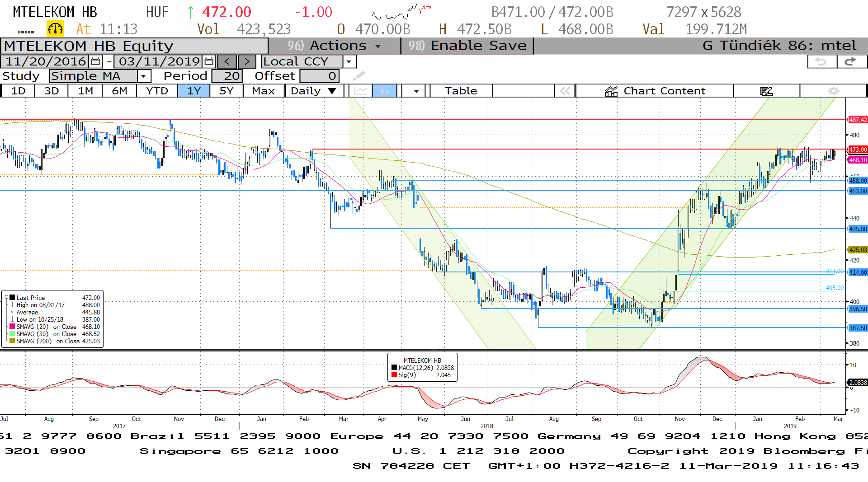Edit the Offset value field

pos(320,76)
